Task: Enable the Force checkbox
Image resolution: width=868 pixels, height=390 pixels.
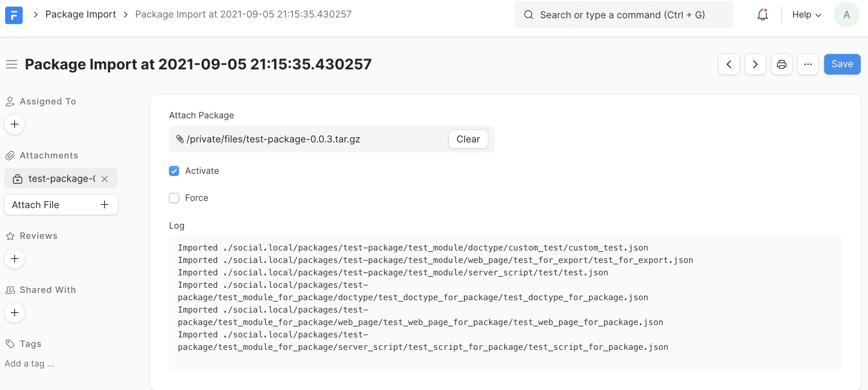Action: click(x=174, y=198)
